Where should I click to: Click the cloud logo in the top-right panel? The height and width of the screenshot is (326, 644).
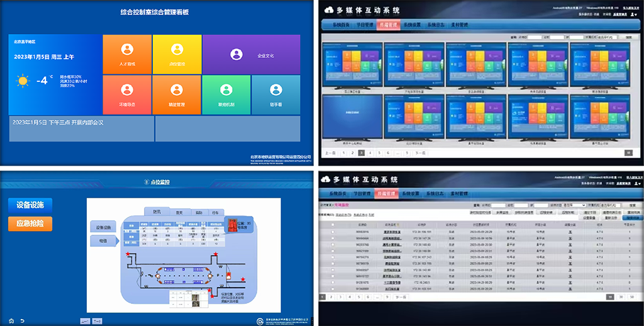(x=328, y=9)
